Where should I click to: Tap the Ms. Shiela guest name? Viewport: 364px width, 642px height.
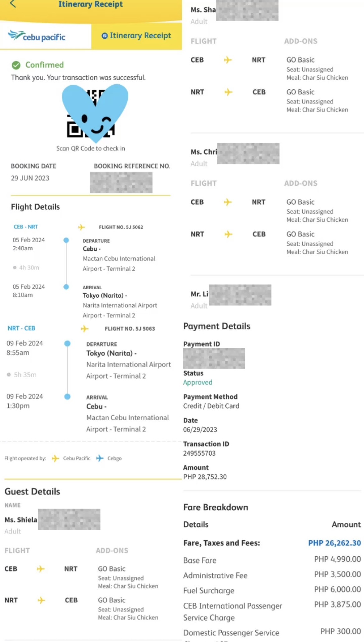tap(21, 520)
